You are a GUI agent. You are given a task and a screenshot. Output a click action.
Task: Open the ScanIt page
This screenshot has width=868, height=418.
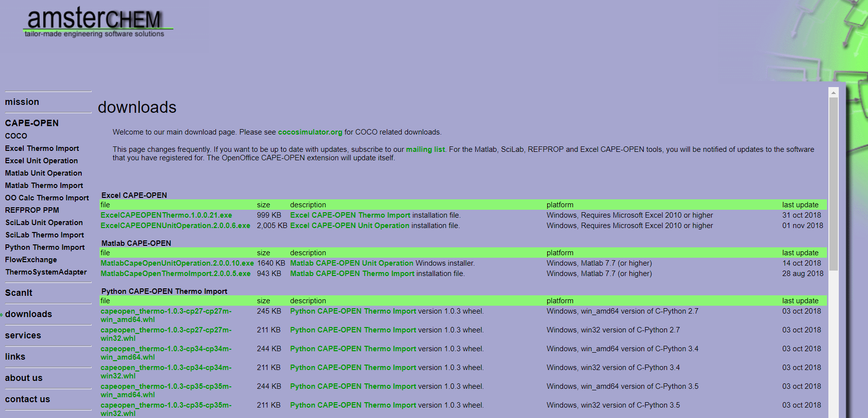[19, 293]
